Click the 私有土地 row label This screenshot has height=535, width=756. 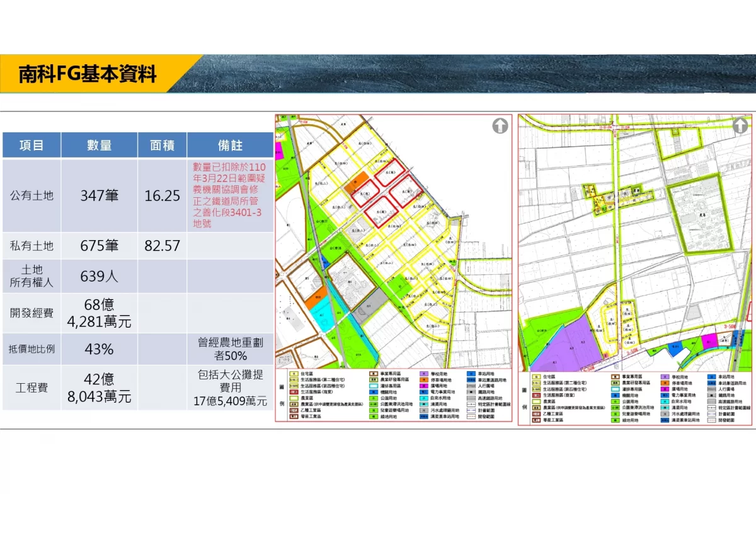(x=31, y=246)
